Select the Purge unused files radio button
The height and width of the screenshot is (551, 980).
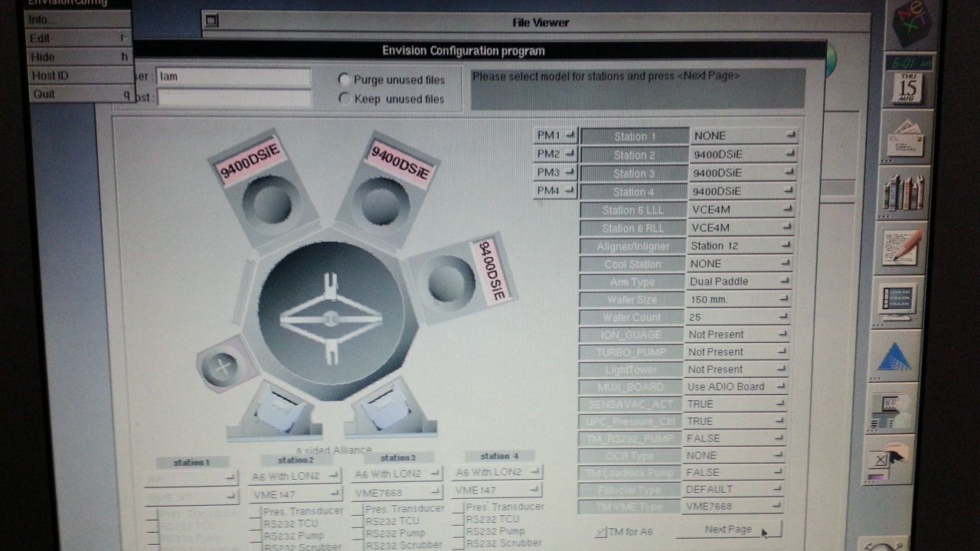(345, 80)
